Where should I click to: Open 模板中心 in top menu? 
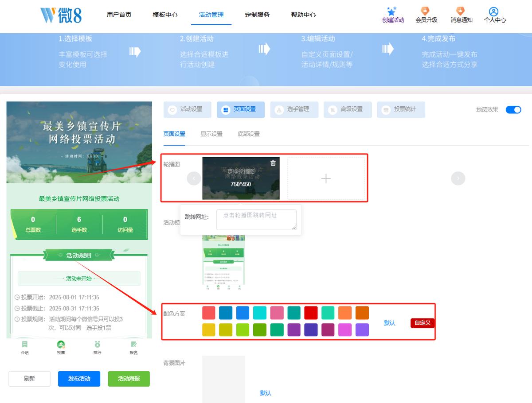coord(165,15)
